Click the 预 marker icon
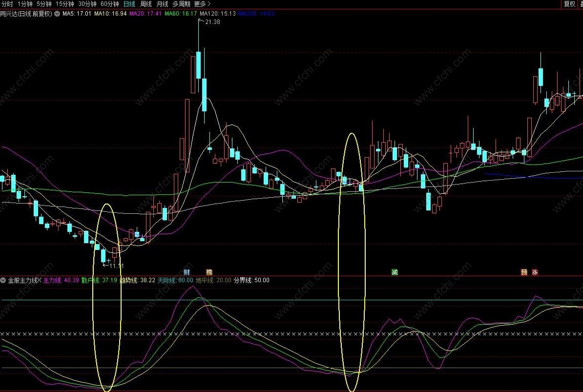 pyautogui.click(x=524, y=272)
